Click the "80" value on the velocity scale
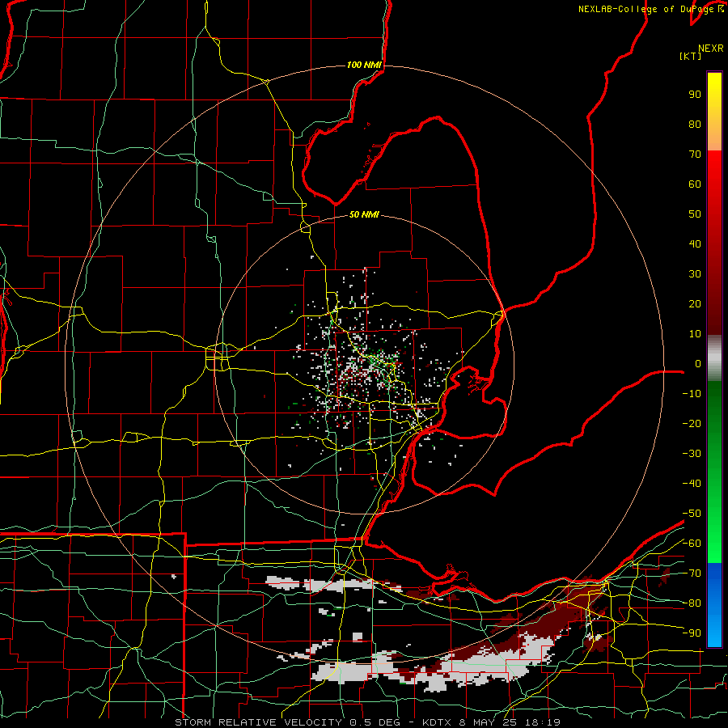Image resolution: width=728 pixels, height=728 pixels. pos(695,125)
